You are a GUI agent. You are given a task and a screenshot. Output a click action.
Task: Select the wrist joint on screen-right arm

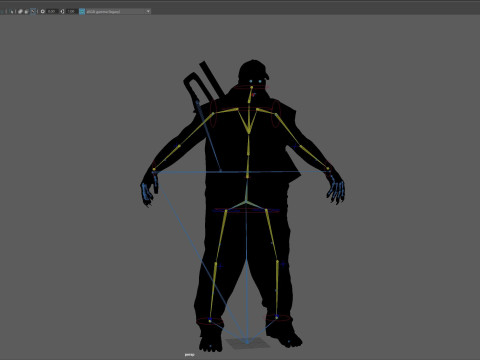tap(328, 168)
